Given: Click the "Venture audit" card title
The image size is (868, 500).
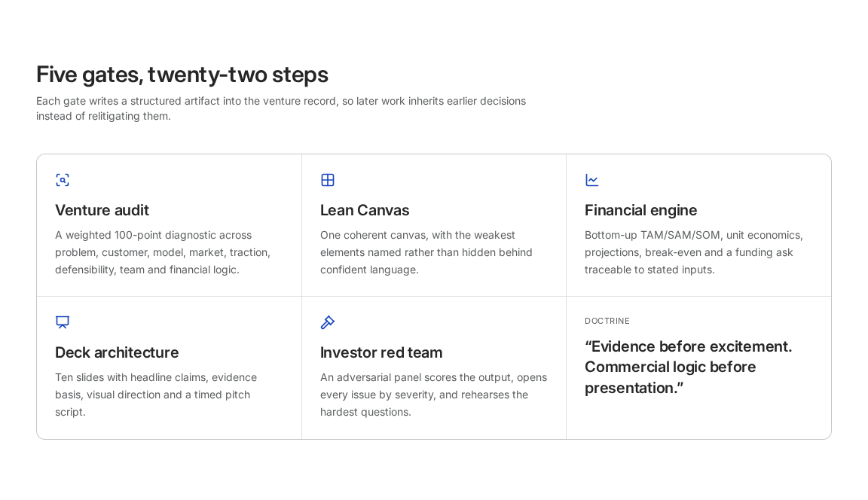Looking at the screenshot, I should (102, 210).
